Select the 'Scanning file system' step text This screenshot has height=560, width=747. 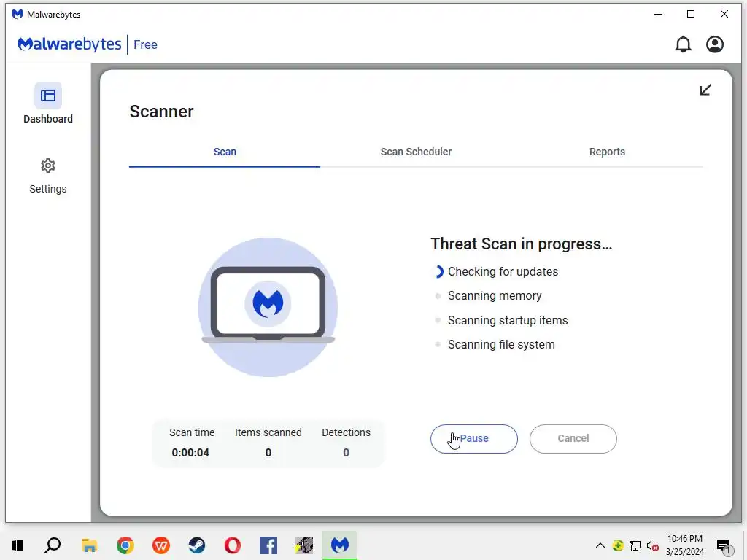pos(501,344)
